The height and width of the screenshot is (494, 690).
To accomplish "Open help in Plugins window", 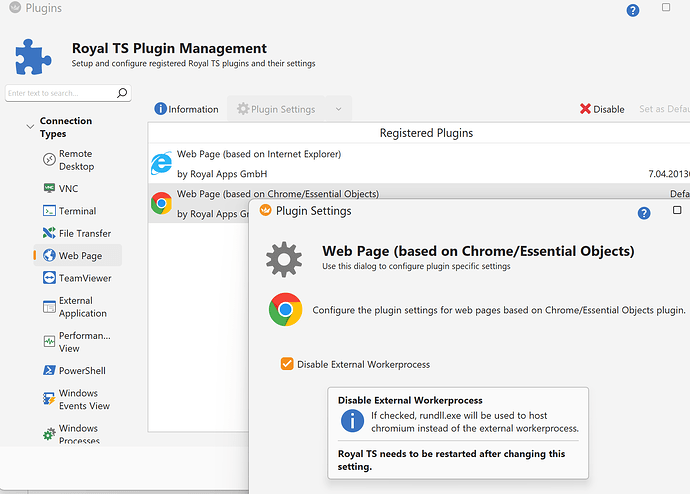I will pos(633,10).
